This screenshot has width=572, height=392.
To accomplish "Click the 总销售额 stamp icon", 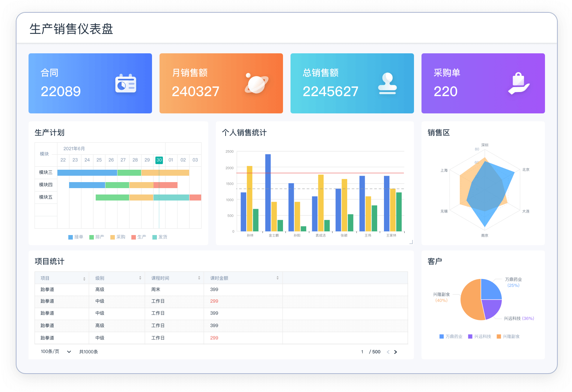I will click(387, 83).
